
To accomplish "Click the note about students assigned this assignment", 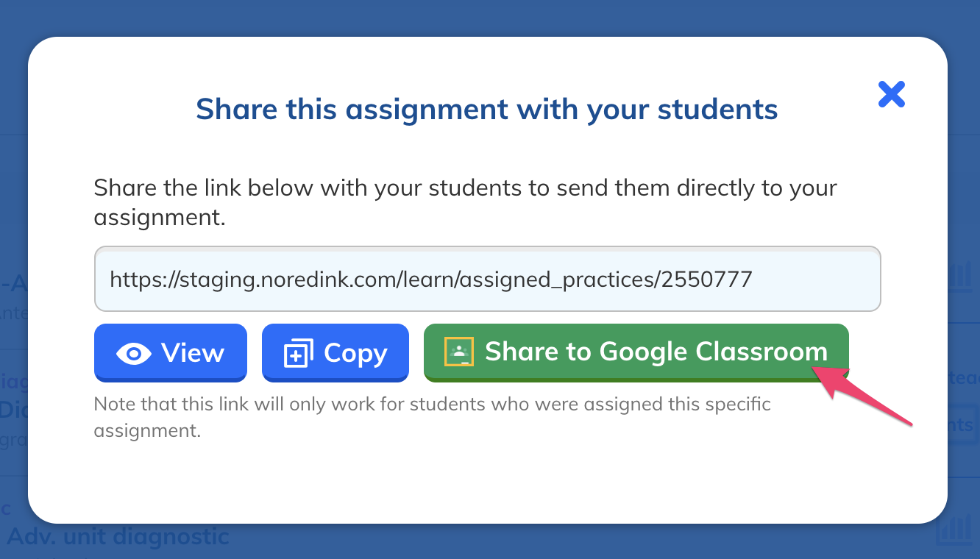I will [433, 417].
